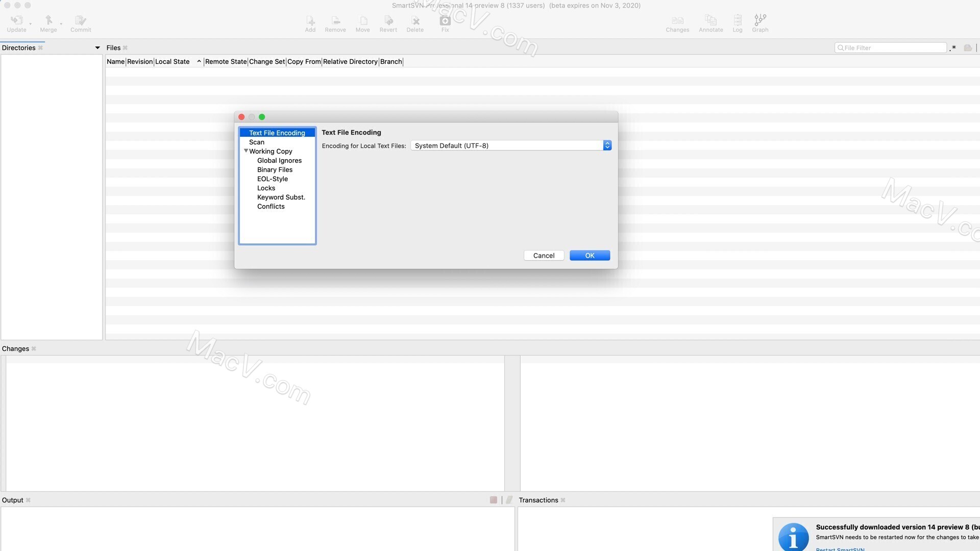Select the EOL-Style settings entry
This screenshot has height=551, width=980.
pyautogui.click(x=273, y=179)
